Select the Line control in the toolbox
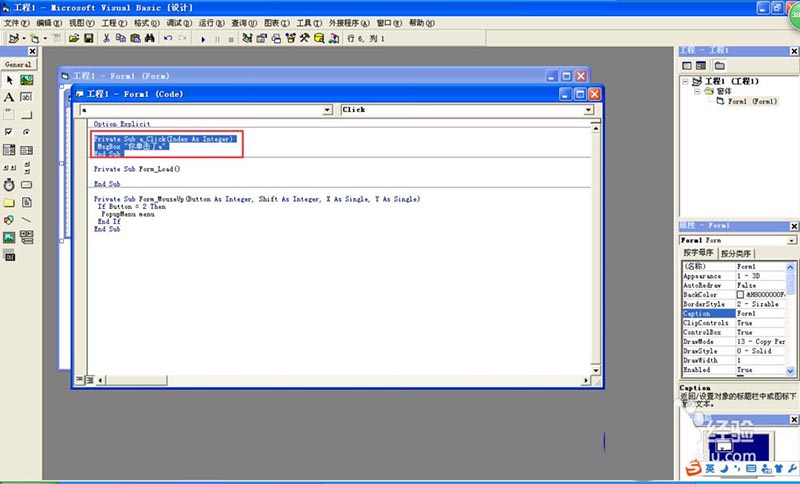 point(27,220)
